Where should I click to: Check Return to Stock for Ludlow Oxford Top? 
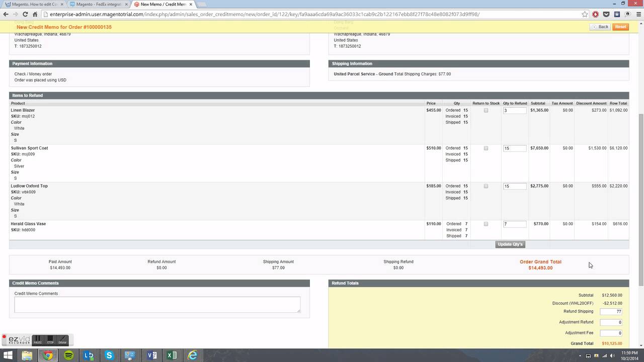486,186
